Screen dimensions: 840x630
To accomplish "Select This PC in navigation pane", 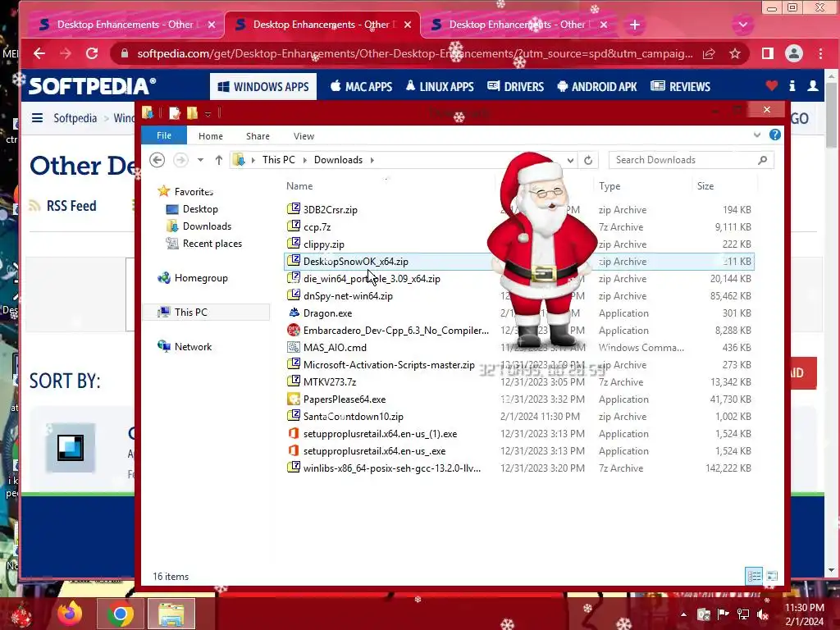I will coord(190,313).
